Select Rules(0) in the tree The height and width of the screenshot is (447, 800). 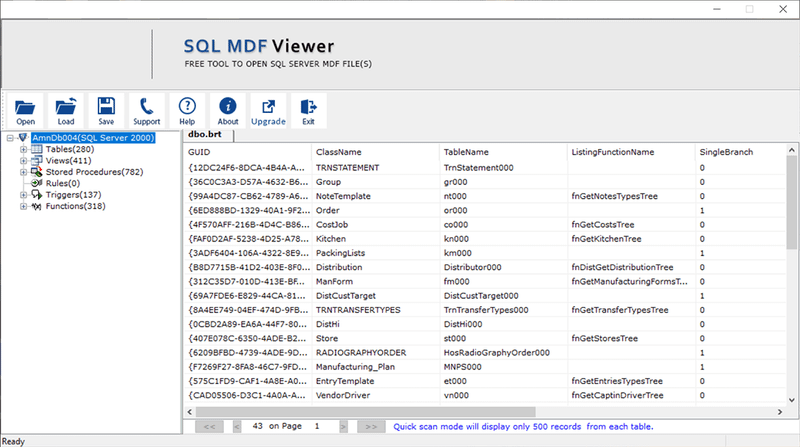coord(63,183)
